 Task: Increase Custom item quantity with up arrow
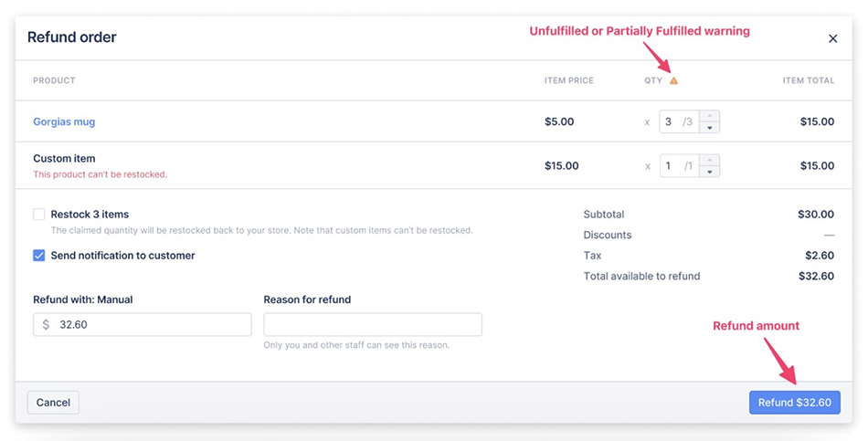[710, 160]
